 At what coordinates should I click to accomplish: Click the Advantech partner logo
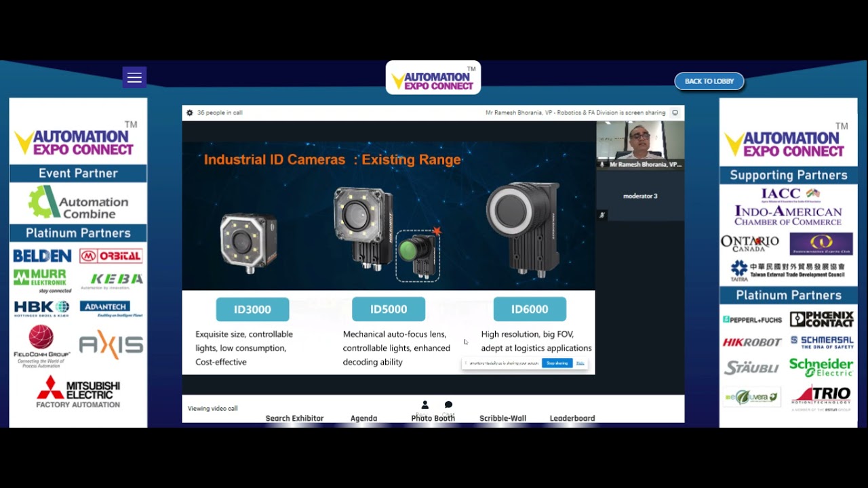tap(111, 309)
